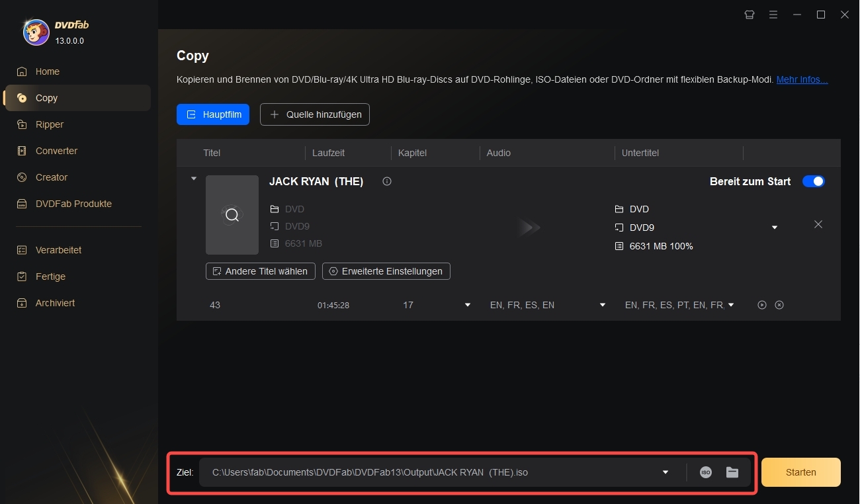Viewport: 860px width, 504px height.
Task: Click the Untertitel column header
Action: coord(640,153)
